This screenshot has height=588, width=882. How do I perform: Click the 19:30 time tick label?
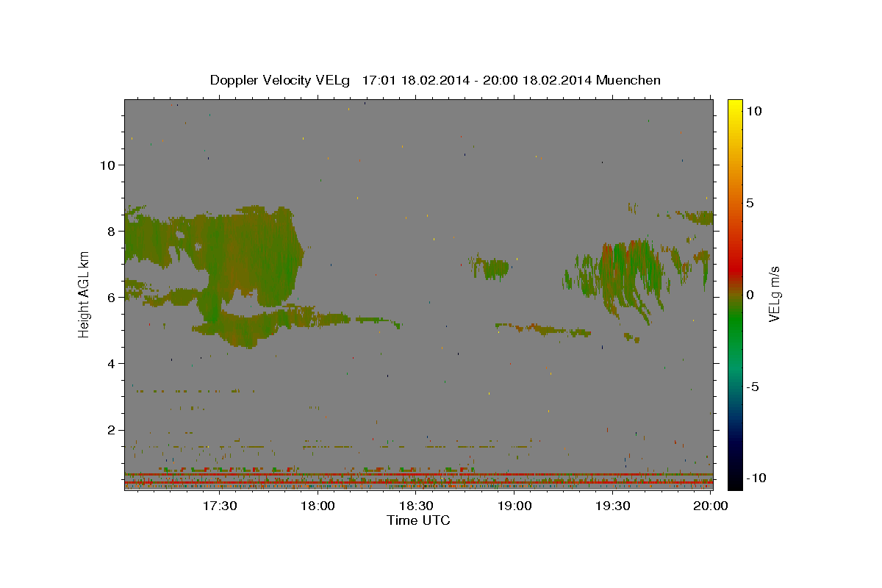(x=612, y=506)
